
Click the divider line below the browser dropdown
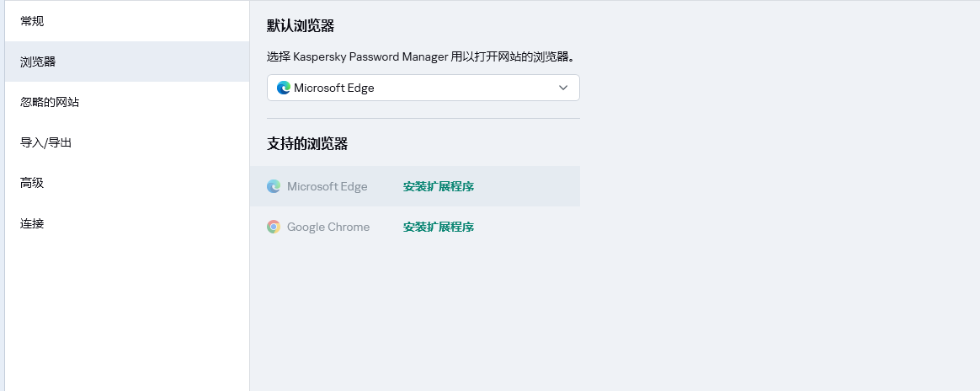click(x=423, y=118)
